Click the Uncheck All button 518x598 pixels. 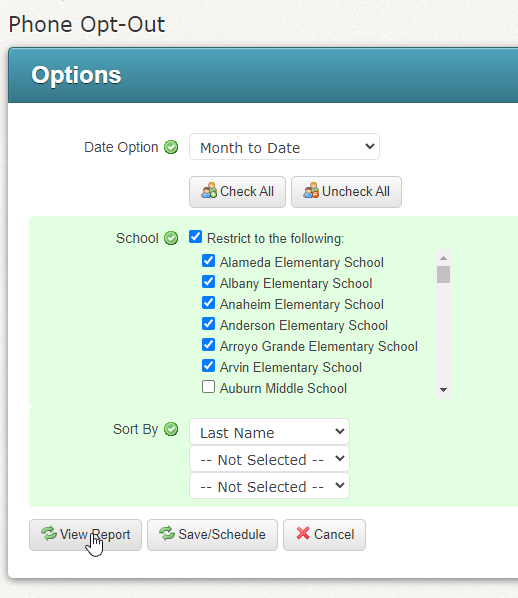point(346,192)
